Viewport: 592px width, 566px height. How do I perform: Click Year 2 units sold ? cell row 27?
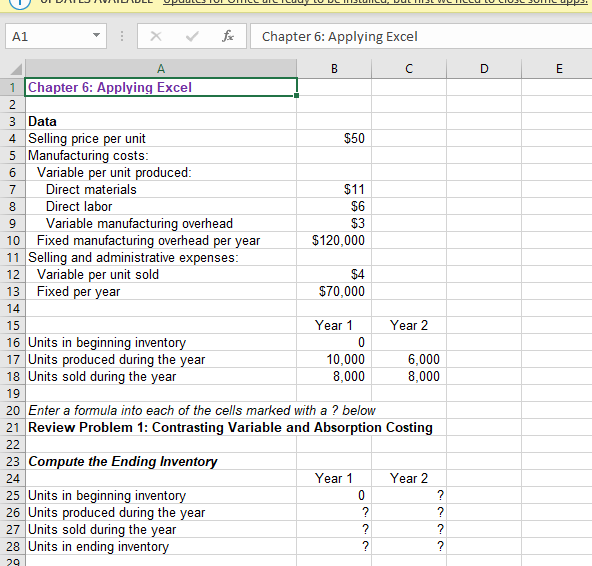[409, 529]
